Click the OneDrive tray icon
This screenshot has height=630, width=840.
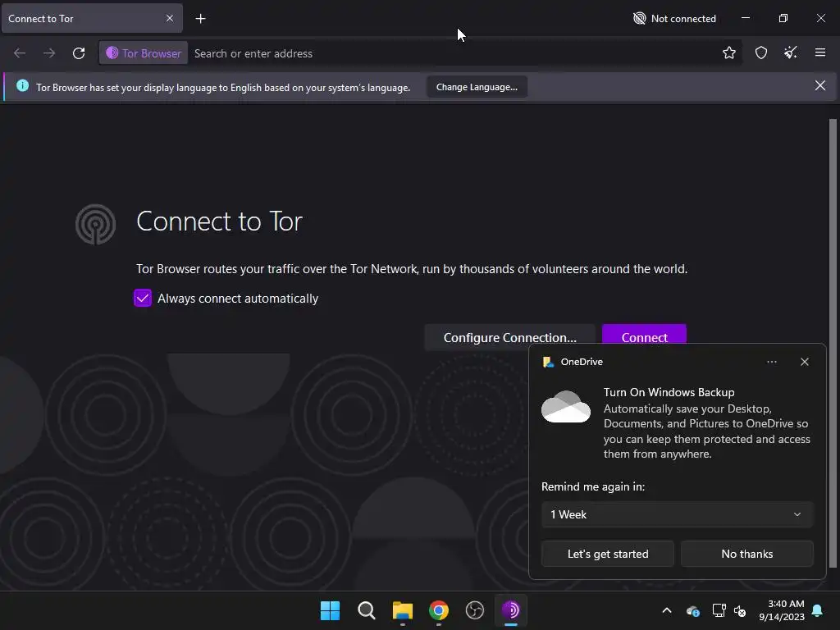[692, 610]
